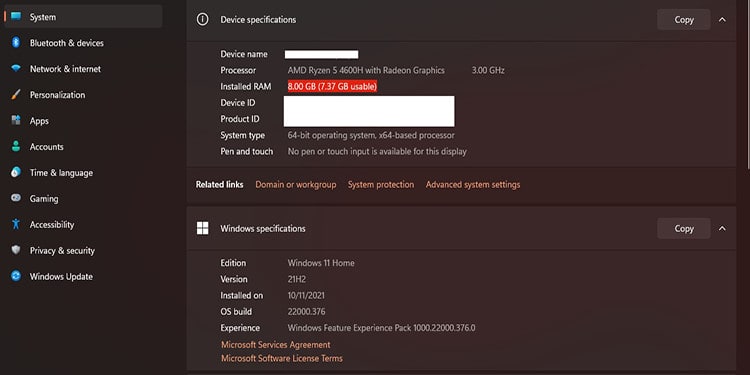Open the System protection link
Image resolution: width=750 pixels, height=375 pixels.
pos(381,184)
